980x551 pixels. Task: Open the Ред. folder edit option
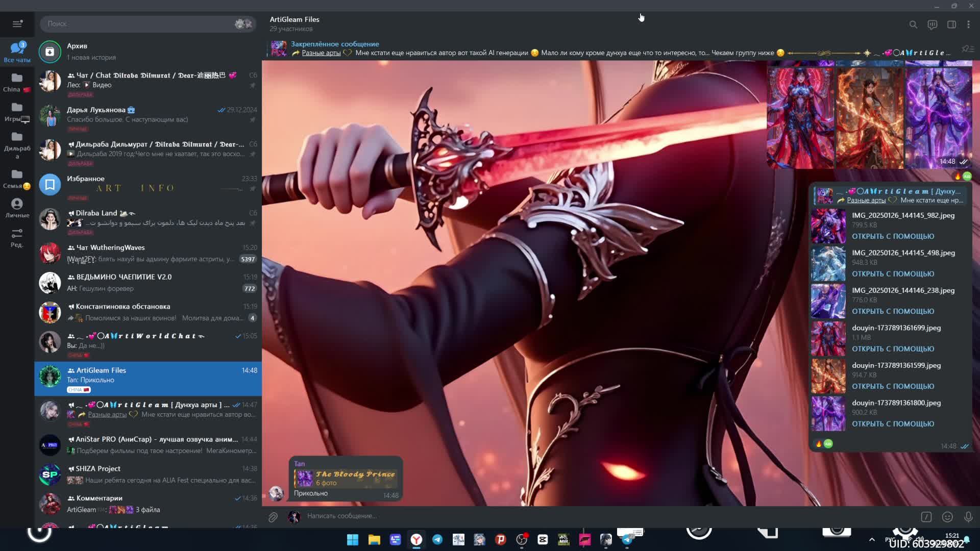[17, 238]
